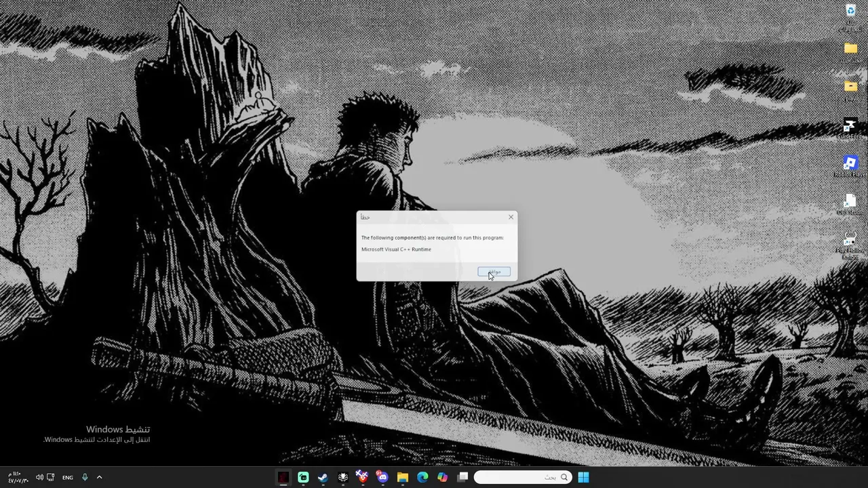868x488 pixels.
Task: Open the Recycle Bin desktop icon
Action: pyautogui.click(x=850, y=18)
